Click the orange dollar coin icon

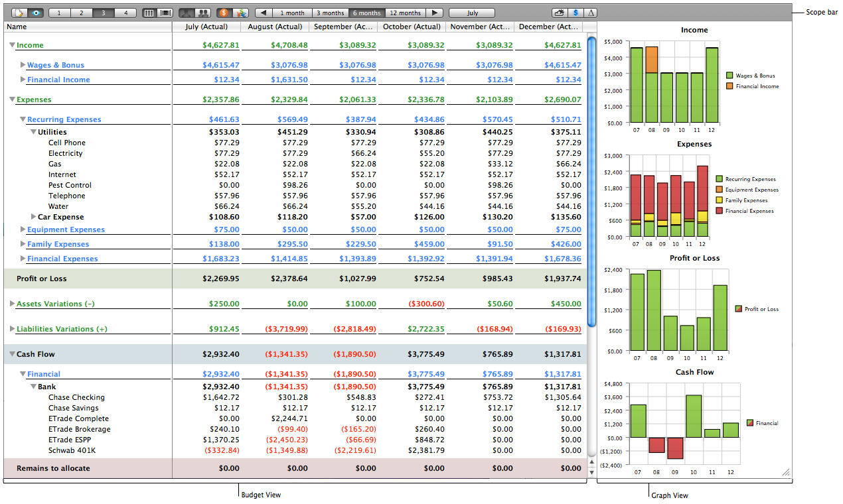pyautogui.click(x=224, y=13)
